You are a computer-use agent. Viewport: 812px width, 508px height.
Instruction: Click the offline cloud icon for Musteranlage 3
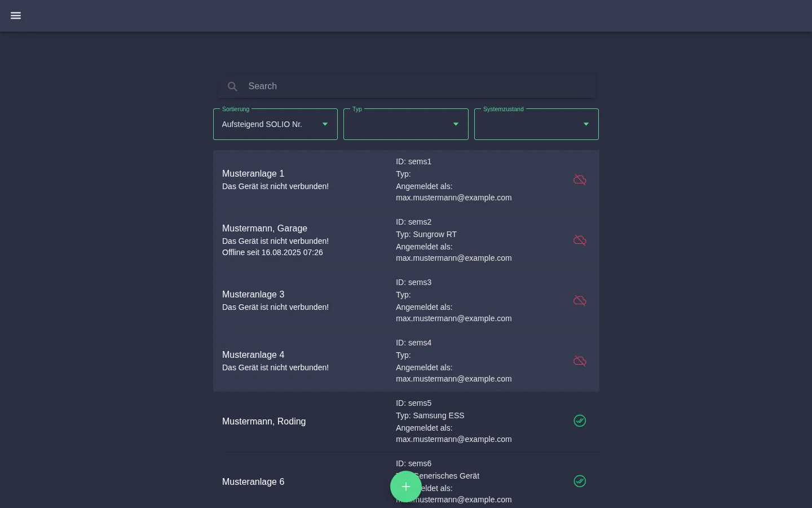(x=580, y=300)
